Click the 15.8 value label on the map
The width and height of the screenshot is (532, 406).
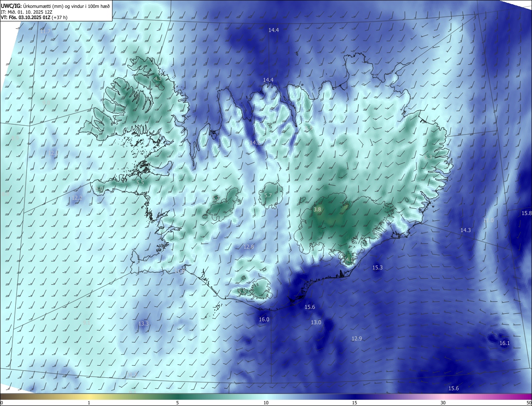[x=527, y=213]
